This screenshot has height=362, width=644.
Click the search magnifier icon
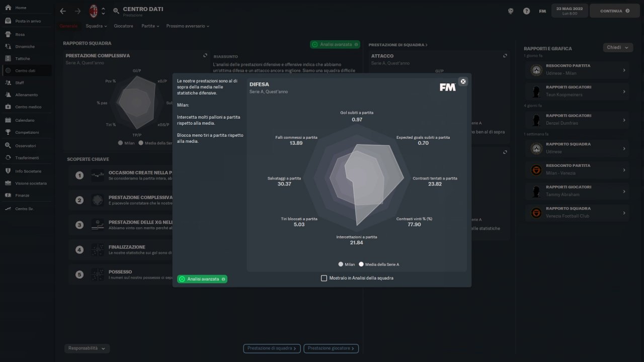coord(116,11)
